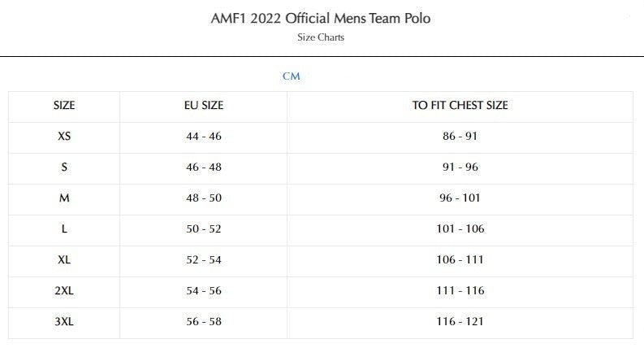Click the EU SIZE column header
The width and height of the screenshot is (644, 361).
click(204, 106)
